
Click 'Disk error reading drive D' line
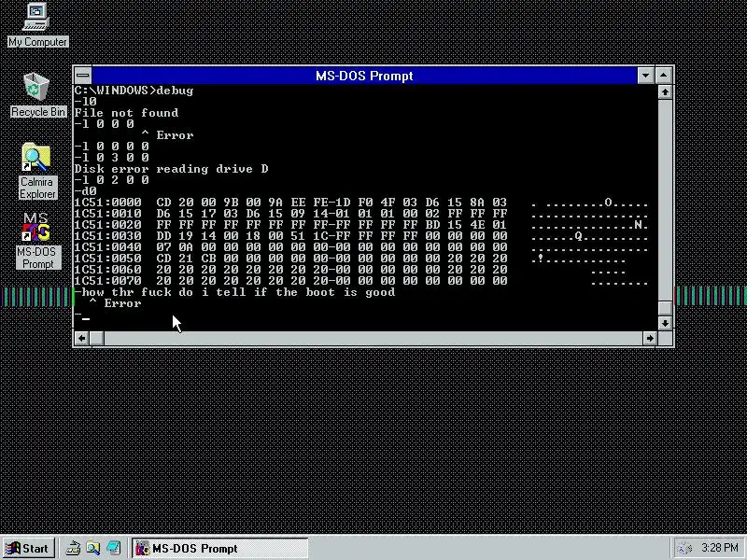172,169
